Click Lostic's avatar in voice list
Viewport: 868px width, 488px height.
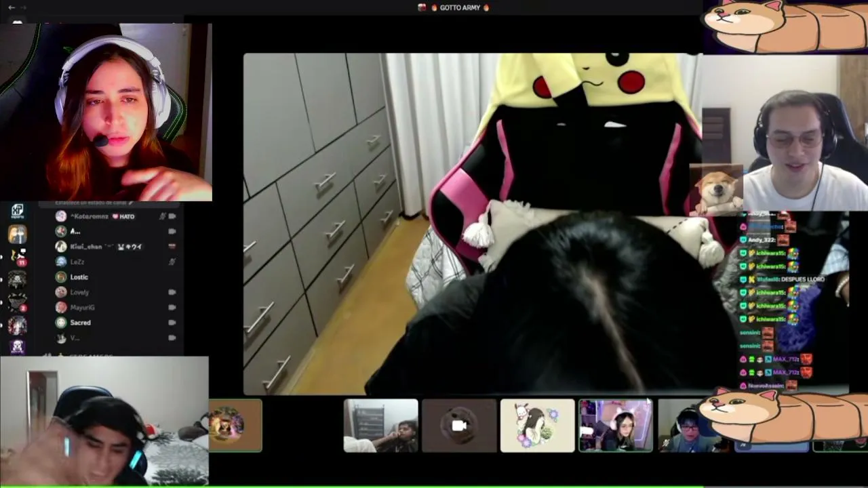tap(61, 277)
